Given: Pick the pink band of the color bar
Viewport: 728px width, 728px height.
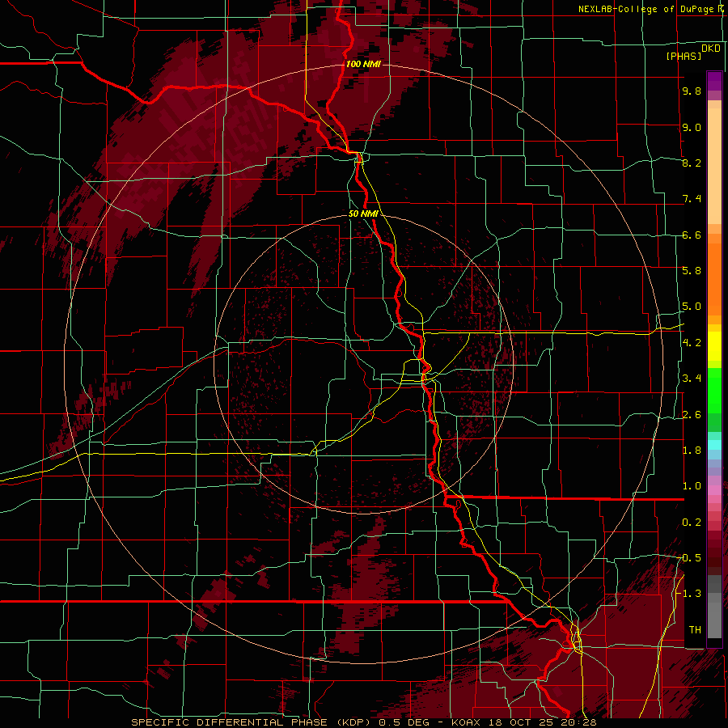Looking at the screenshot, I should click(714, 490).
